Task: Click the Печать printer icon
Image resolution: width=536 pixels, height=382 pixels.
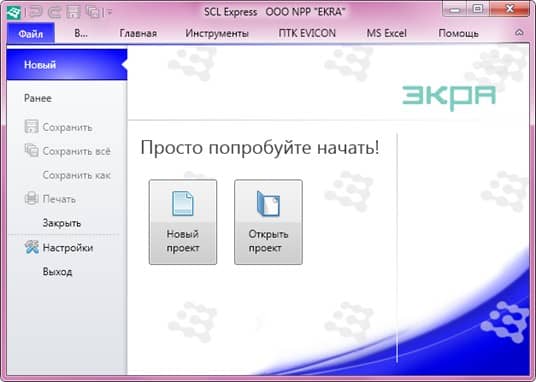Action: 31,198
